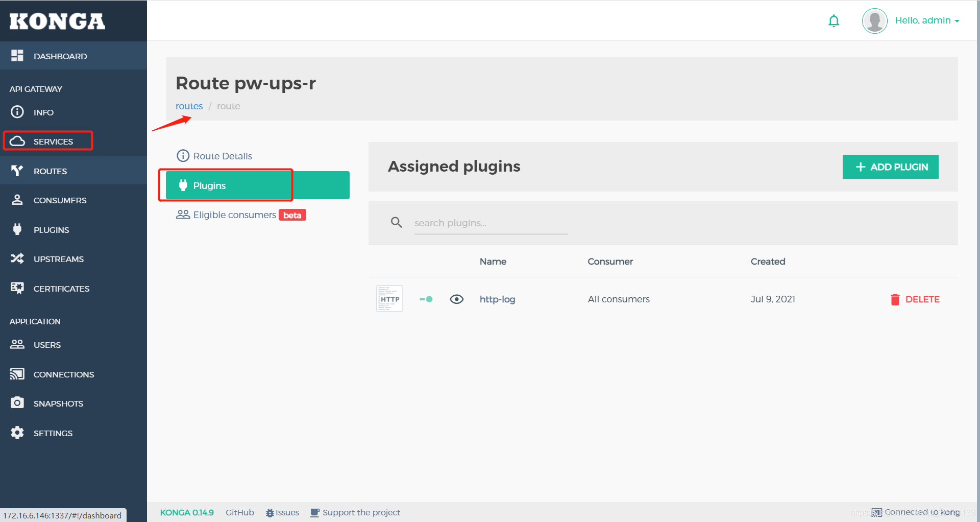Click the Upstreams shuffle icon

[17, 258]
